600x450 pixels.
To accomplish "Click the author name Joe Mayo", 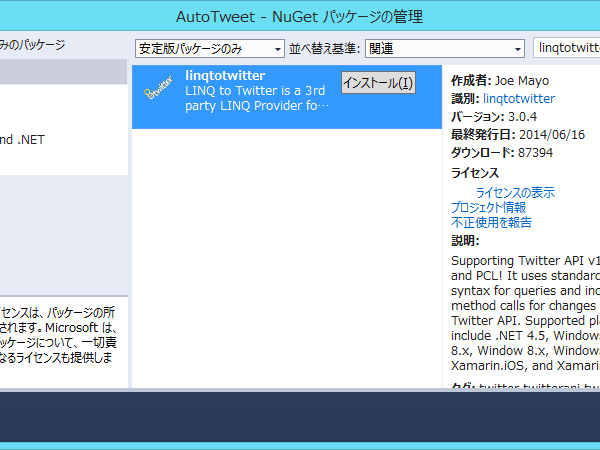I will click(522, 81).
